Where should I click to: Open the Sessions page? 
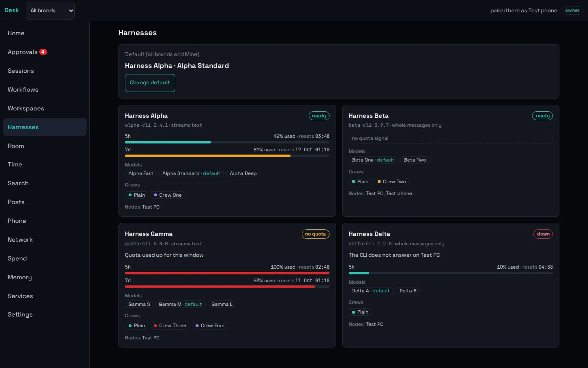coord(45,71)
